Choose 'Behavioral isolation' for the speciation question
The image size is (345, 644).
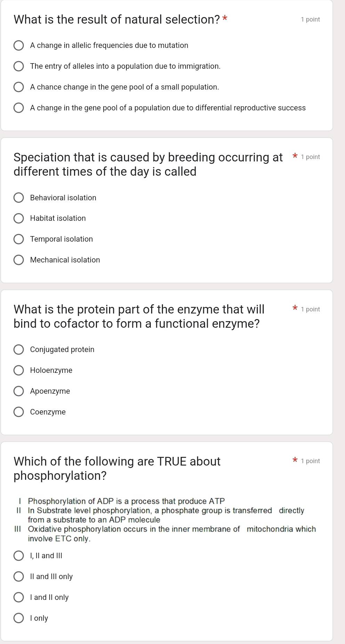click(19, 198)
